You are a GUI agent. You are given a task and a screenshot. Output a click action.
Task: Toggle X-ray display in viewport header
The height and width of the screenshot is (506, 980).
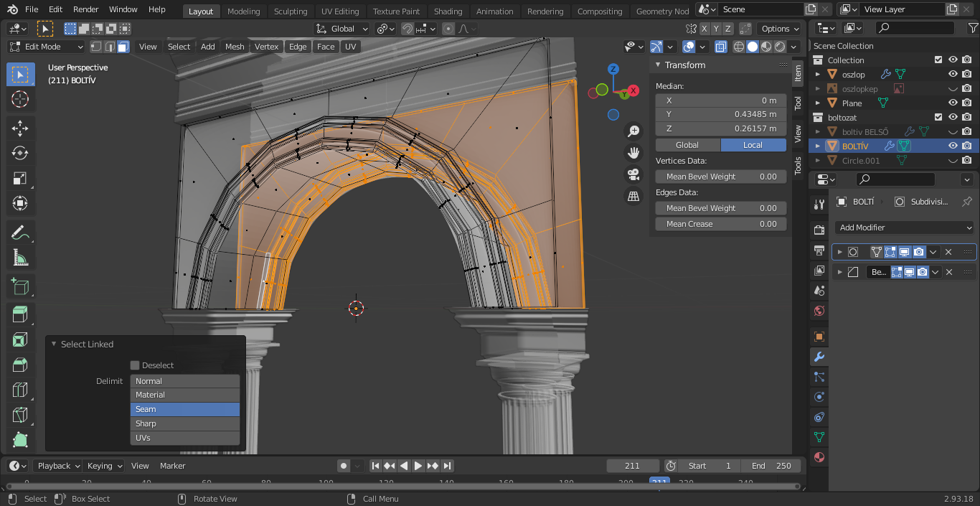point(720,47)
